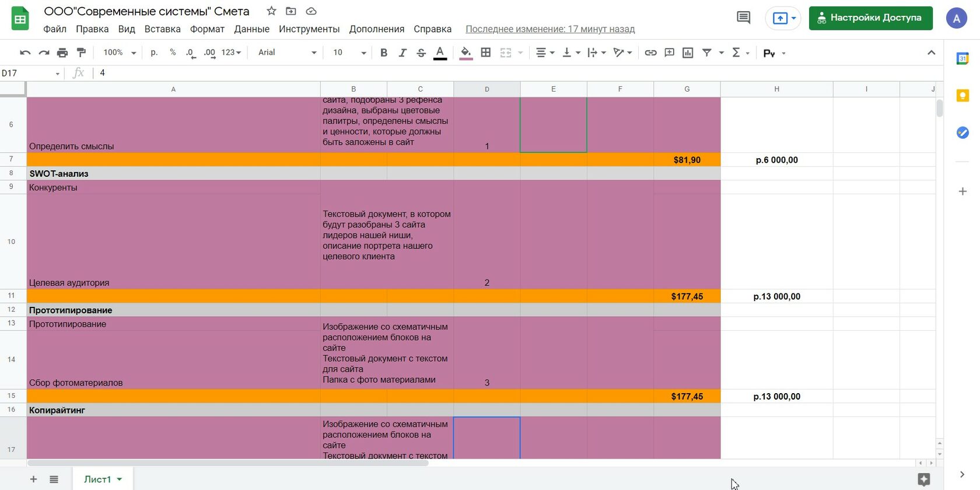Open the fill color picker
This screenshot has width=980, height=490.
(x=466, y=52)
